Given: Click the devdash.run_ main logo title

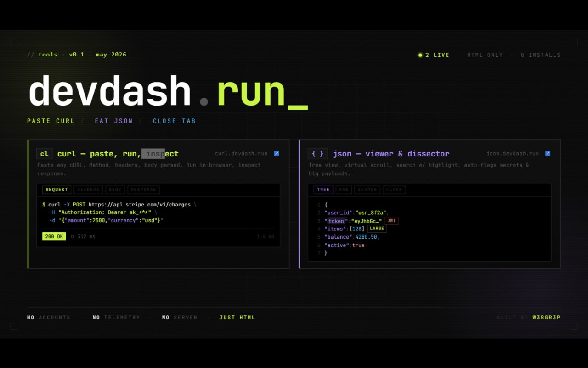Looking at the screenshot, I should click(168, 92).
